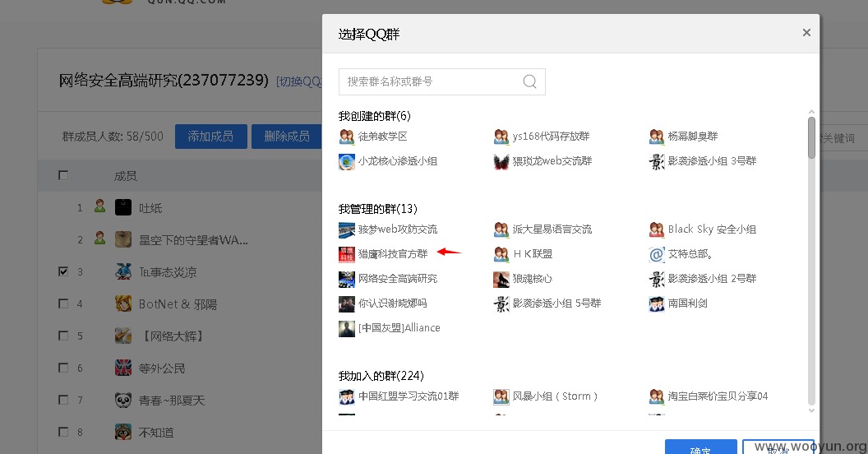Click the 切换QQ群 link

pos(299,81)
